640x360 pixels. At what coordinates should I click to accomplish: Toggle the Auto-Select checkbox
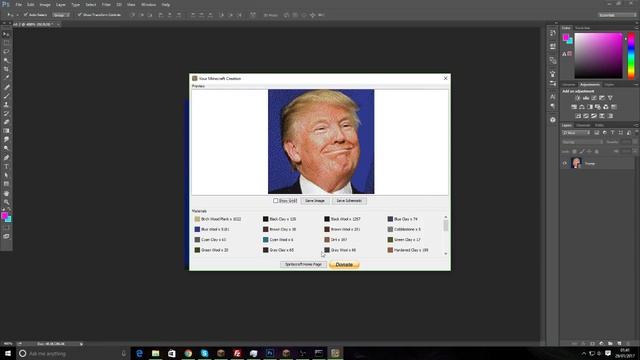point(25,15)
